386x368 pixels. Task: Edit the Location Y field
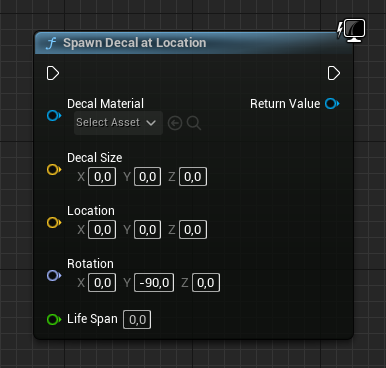pyautogui.click(x=147, y=230)
